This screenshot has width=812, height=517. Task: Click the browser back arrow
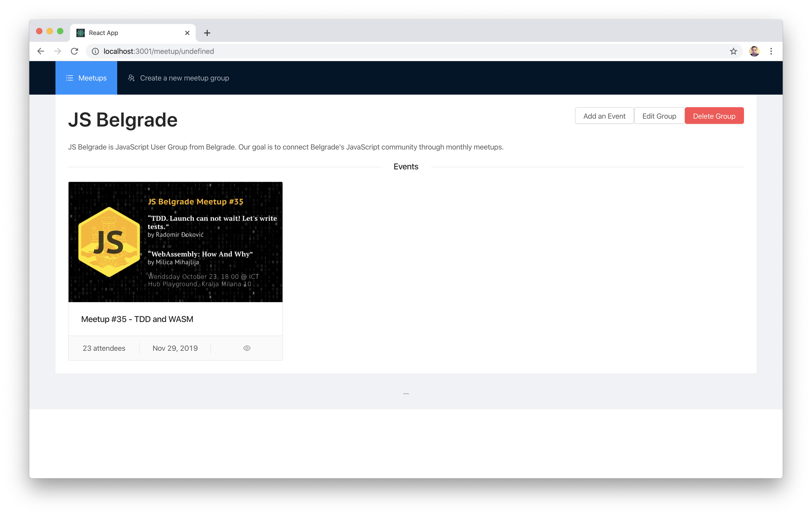coord(41,51)
